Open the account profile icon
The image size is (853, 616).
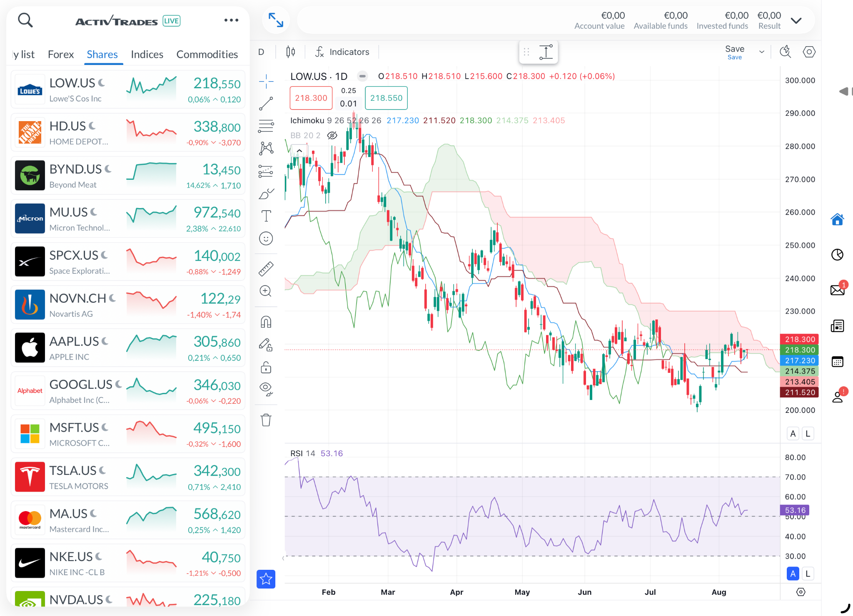837,397
